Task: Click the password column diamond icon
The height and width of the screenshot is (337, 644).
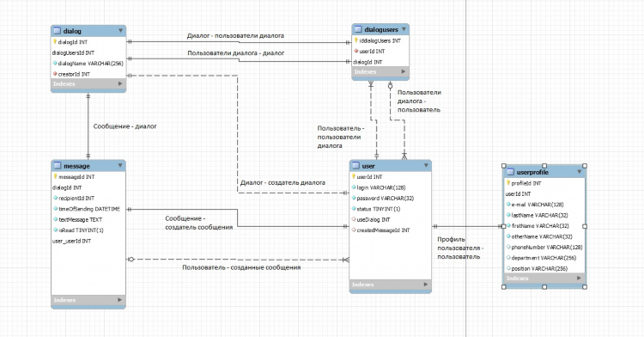Action: tap(354, 198)
